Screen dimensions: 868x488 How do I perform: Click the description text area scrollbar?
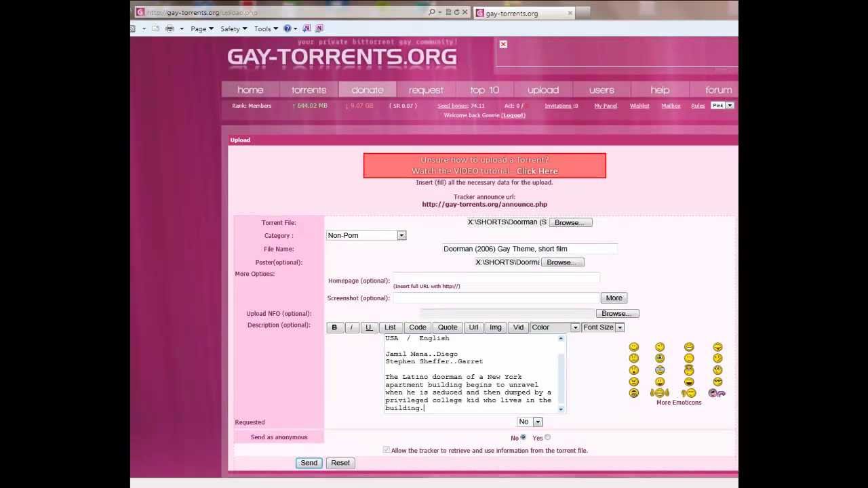coord(561,373)
